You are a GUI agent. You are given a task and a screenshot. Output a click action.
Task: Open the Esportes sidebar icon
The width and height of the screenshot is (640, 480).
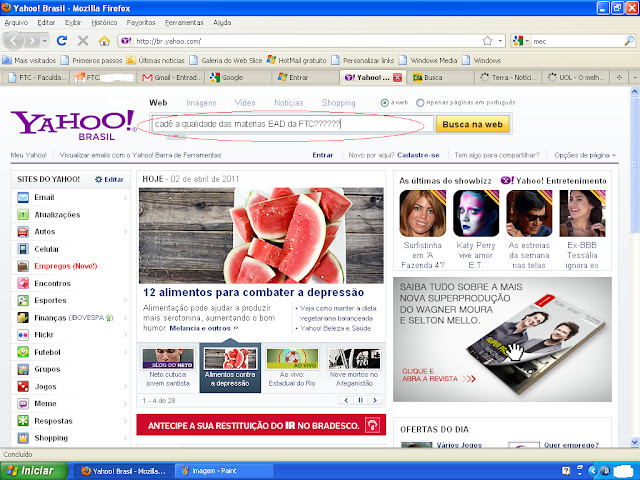[23, 300]
